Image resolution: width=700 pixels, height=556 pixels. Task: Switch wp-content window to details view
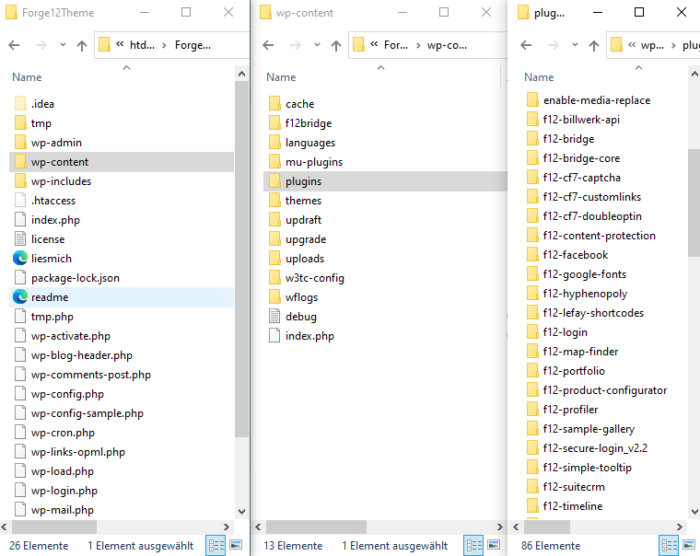pos(474,545)
